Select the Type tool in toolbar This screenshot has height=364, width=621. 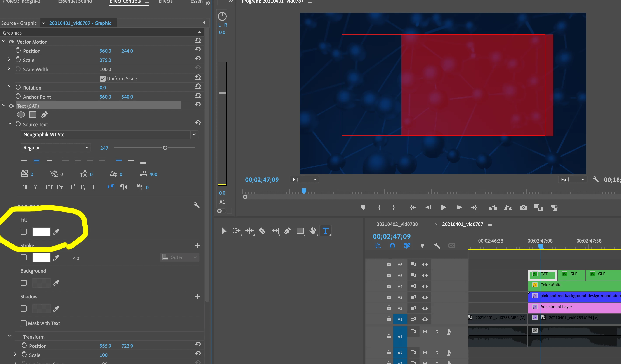pyautogui.click(x=325, y=231)
